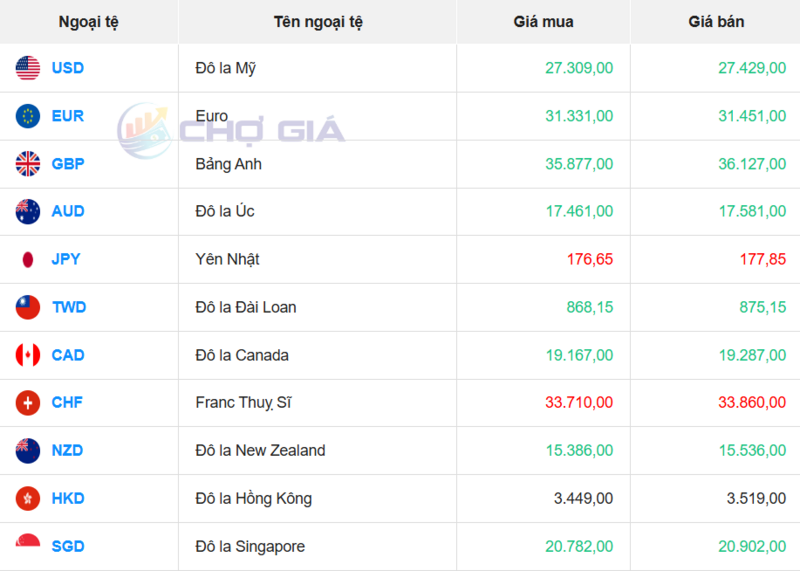
Task: Click the Swiss flag beside CHF
Action: tap(28, 403)
